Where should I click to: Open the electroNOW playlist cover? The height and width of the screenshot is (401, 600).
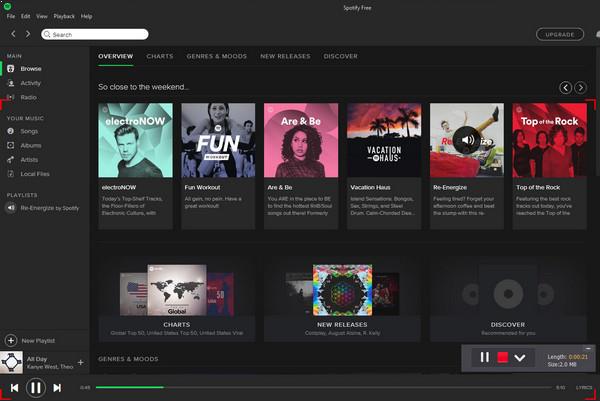point(135,140)
